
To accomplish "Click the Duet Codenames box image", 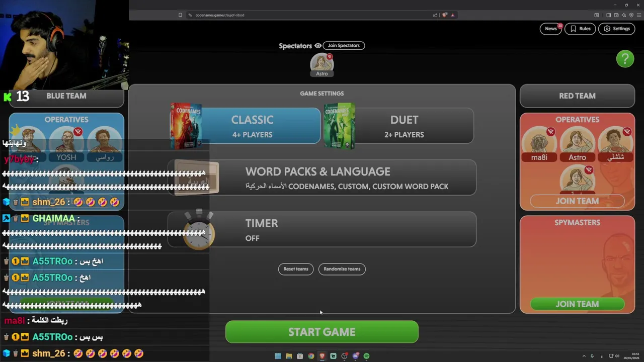I will [x=340, y=126].
